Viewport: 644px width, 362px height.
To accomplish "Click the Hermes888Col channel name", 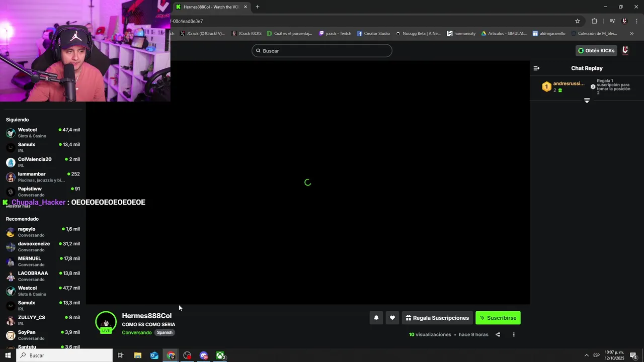I will (146, 316).
